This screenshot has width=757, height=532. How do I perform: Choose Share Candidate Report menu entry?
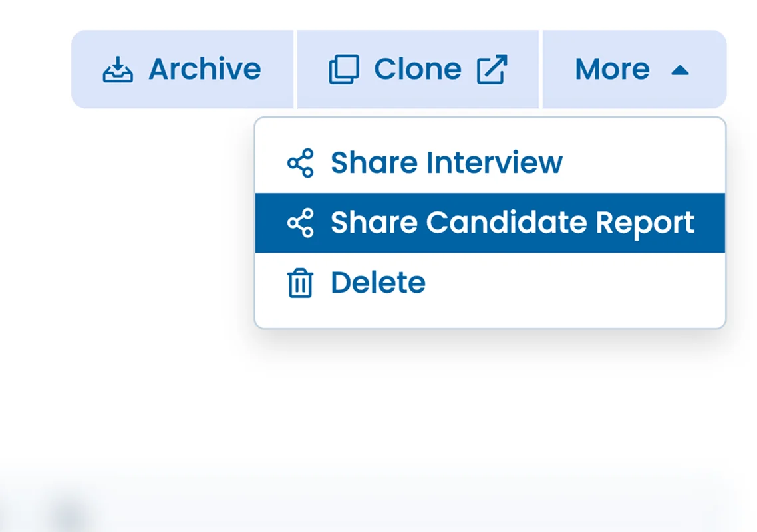tap(512, 222)
